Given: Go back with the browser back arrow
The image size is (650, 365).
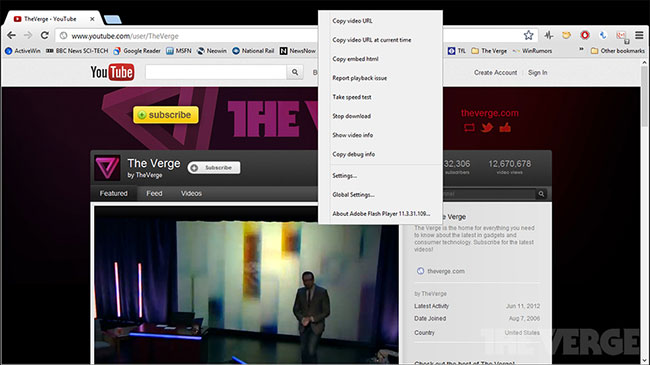Looking at the screenshot, I should pyautogui.click(x=12, y=36).
